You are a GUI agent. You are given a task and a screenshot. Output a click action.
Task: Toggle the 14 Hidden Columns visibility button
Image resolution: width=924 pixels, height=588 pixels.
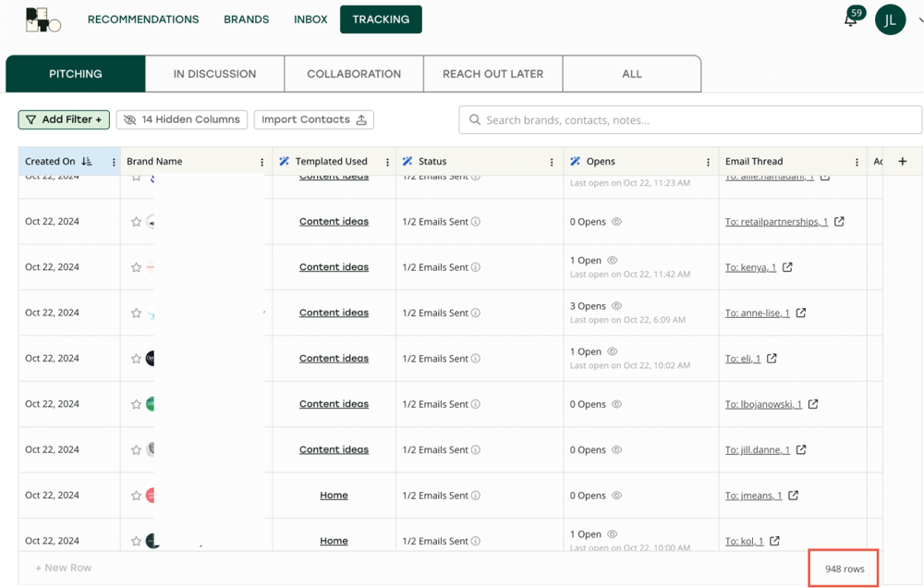[181, 119]
